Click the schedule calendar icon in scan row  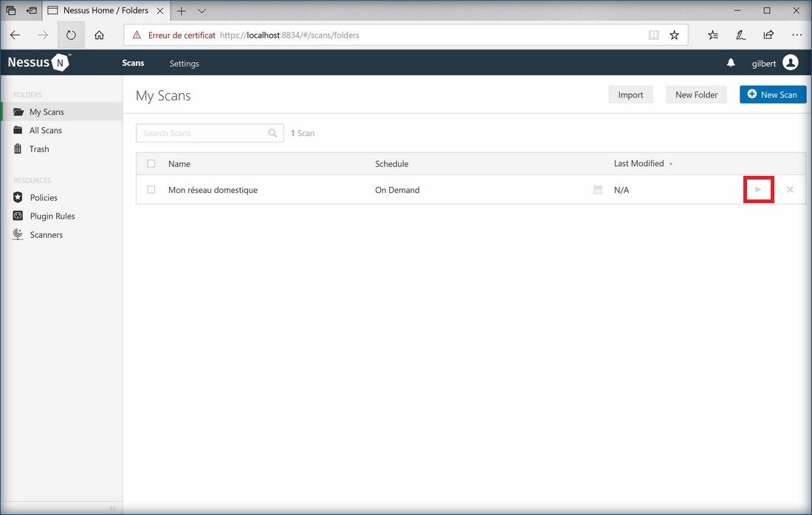598,190
